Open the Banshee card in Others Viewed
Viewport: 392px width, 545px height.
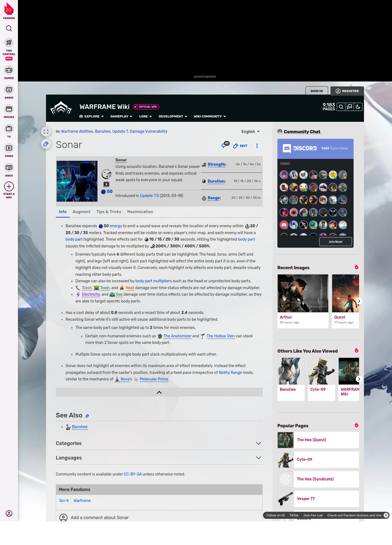point(291,379)
